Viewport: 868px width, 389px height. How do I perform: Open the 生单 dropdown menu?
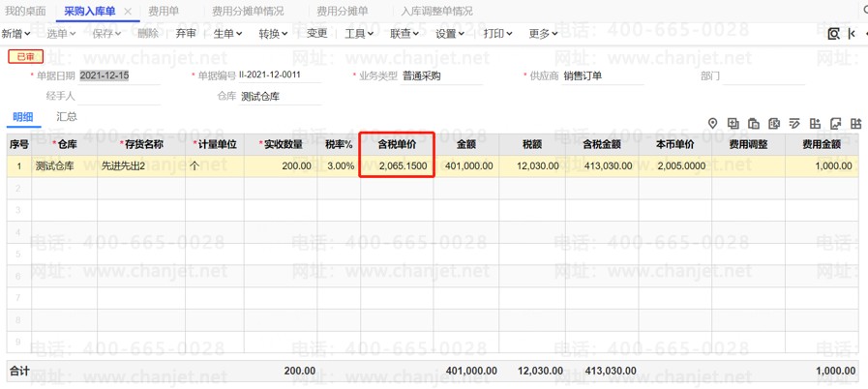tap(228, 34)
